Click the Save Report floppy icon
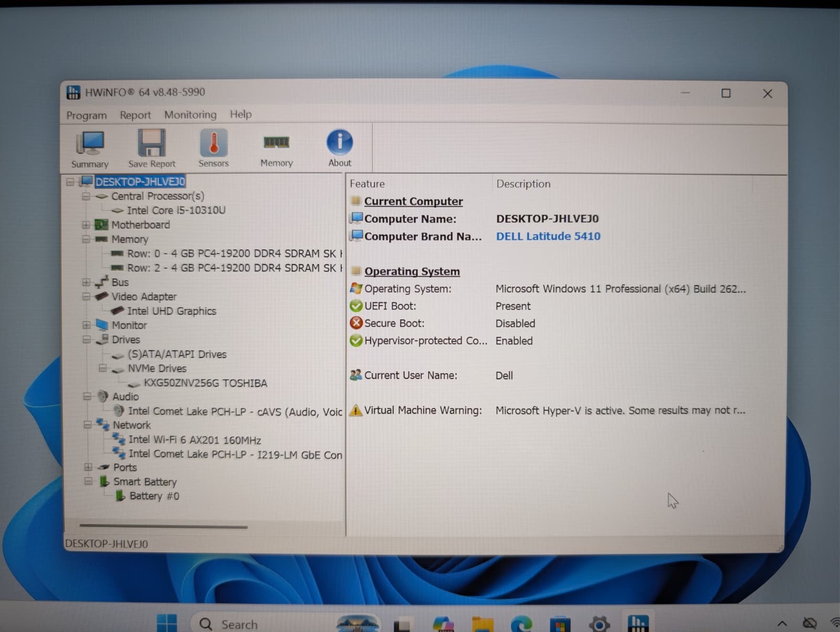The width and height of the screenshot is (840, 632). pos(151,143)
